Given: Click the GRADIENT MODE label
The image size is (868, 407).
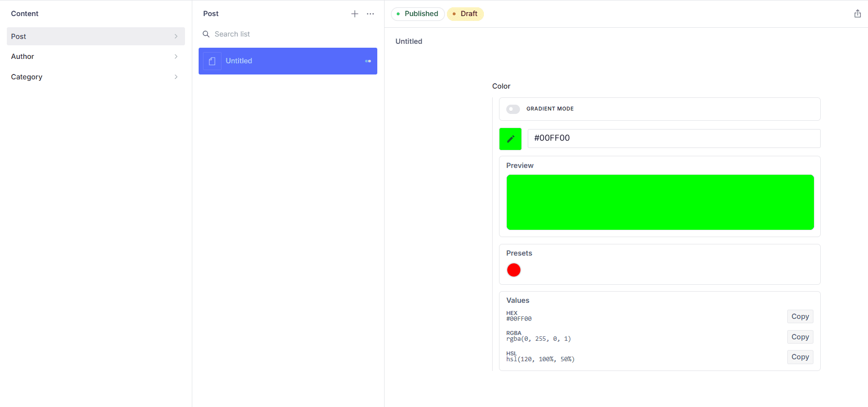Looking at the screenshot, I should [x=550, y=109].
